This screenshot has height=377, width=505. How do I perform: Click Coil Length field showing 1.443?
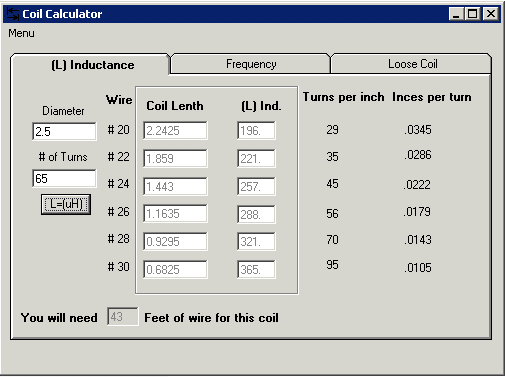coord(175,186)
